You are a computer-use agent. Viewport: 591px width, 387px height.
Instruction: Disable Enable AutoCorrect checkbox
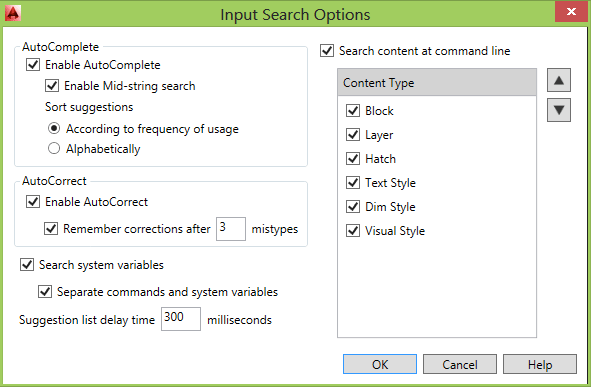tap(33, 201)
